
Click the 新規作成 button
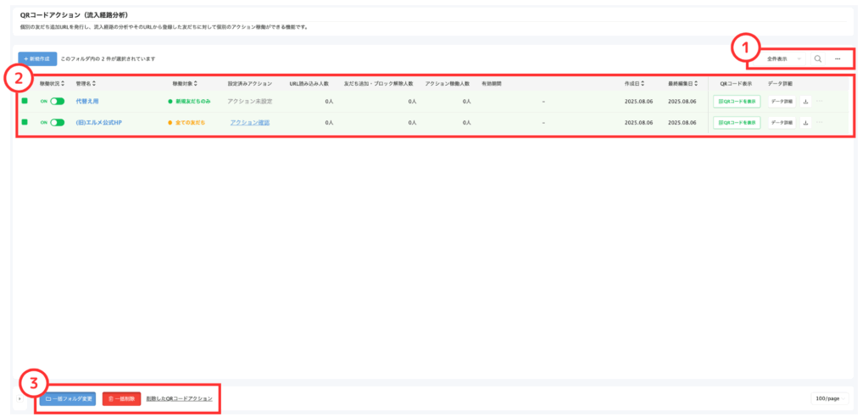coord(37,58)
